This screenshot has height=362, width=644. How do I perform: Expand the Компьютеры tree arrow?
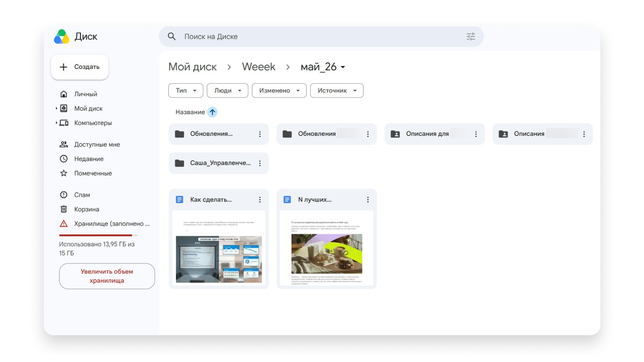(x=56, y=123)
